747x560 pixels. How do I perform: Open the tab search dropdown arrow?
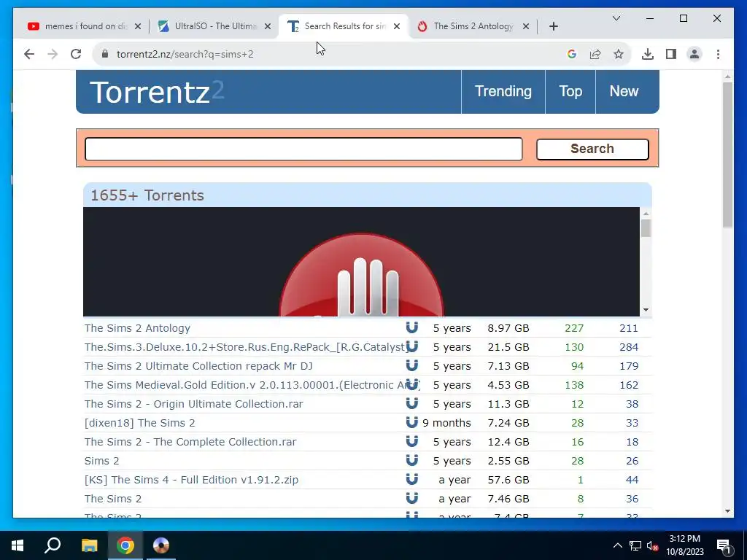pos(616,18)
